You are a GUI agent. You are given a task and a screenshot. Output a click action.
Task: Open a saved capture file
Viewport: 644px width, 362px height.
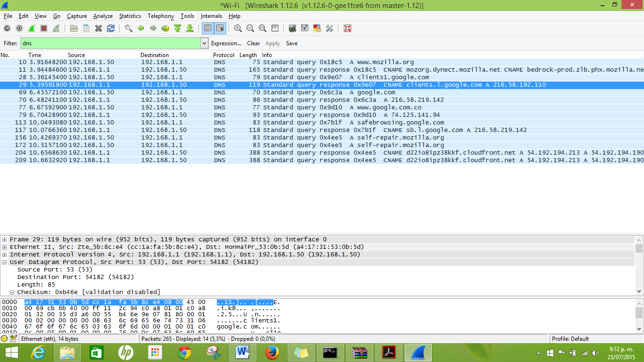point(73,28)
